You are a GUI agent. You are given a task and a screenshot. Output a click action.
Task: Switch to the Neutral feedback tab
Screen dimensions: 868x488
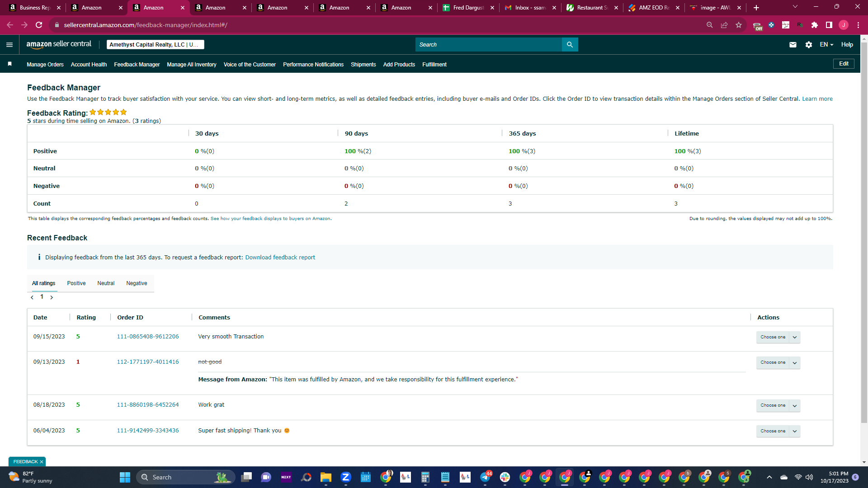(x=106, y=283)
